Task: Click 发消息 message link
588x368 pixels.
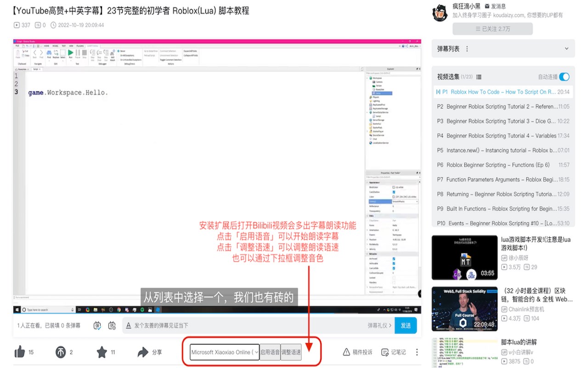Action: (498, 6)
